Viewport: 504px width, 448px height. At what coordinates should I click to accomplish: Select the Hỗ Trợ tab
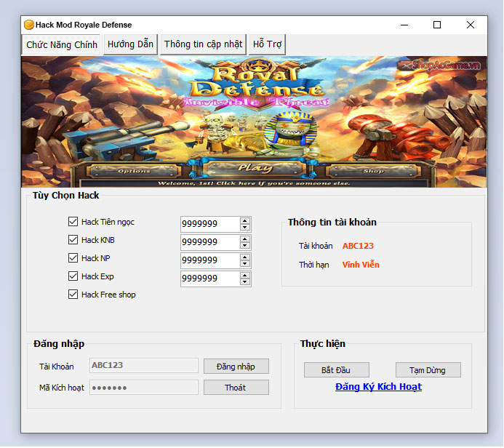tap(267, 44)
